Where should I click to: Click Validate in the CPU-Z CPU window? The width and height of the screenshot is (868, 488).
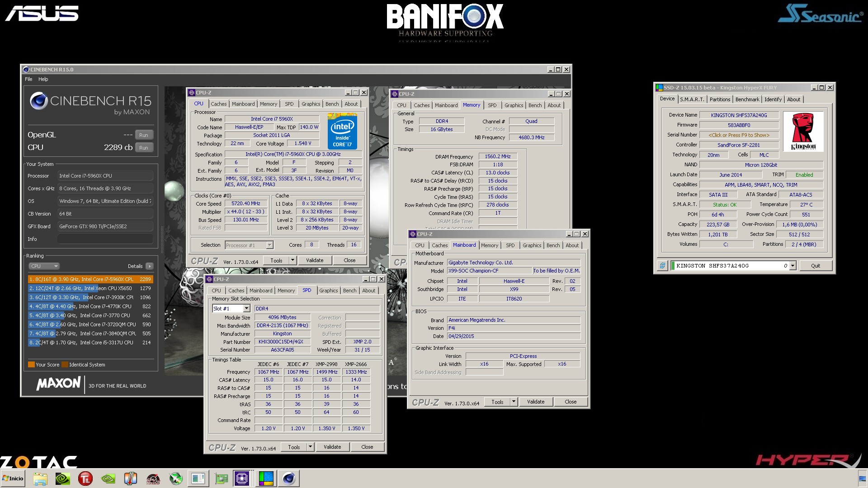315,260
